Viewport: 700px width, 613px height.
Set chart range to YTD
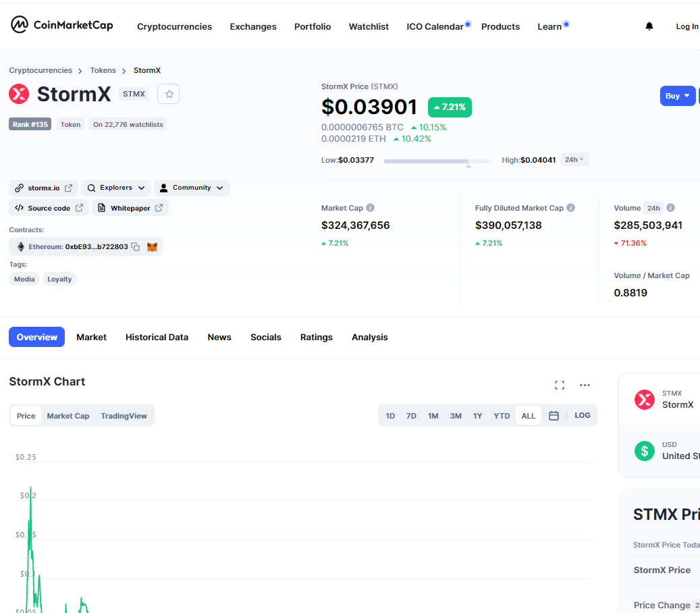502,416
